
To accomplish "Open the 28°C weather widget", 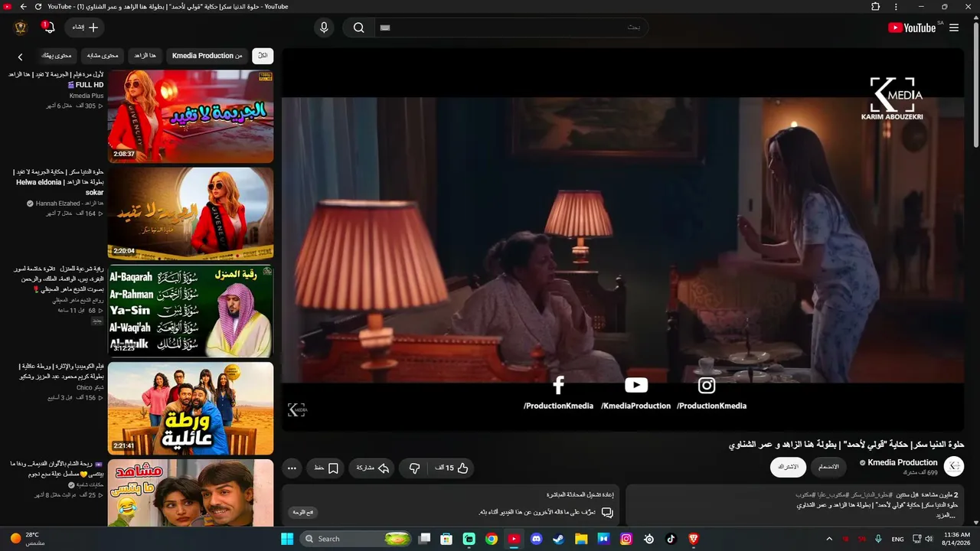I will click(x=28, y=539).
